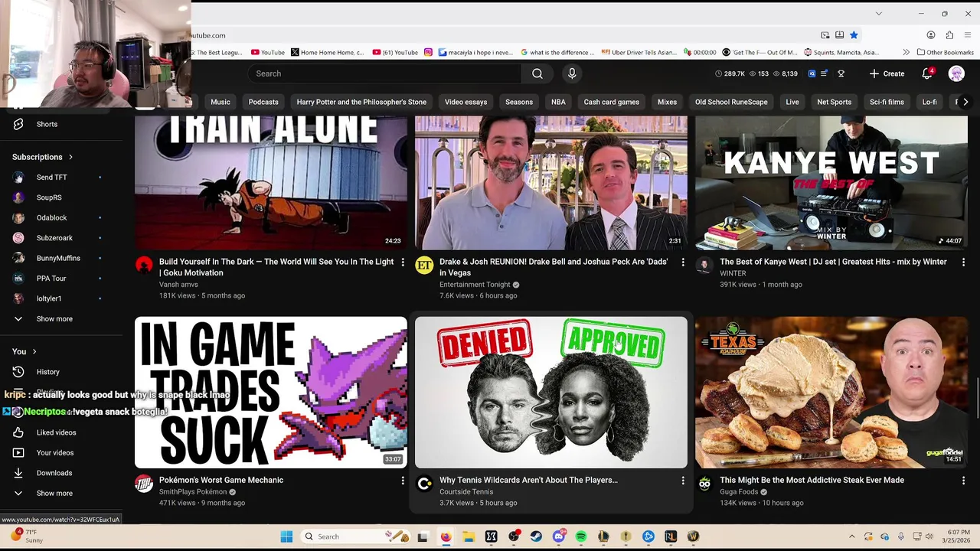Click the Create plus button
Image resolution: width=980 pixels, height=551 pixels.
[887, 73]
